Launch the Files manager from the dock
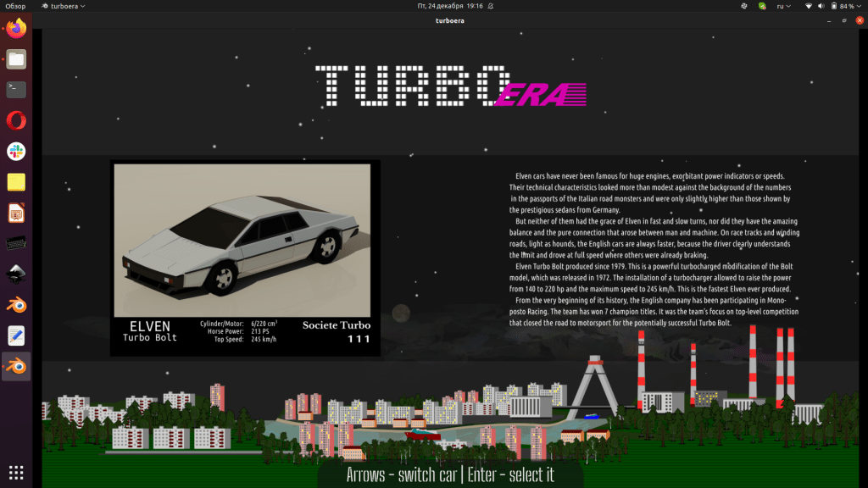This screenshot has width=868, height=488. 16,59
